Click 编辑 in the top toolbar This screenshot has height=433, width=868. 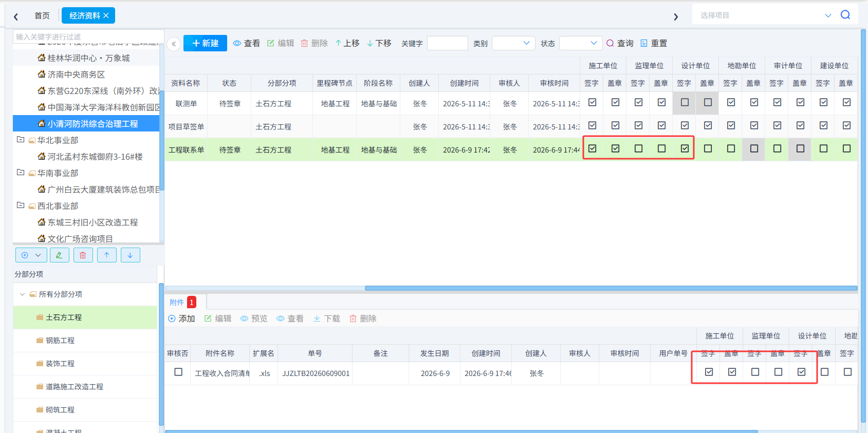click(281, 44)
